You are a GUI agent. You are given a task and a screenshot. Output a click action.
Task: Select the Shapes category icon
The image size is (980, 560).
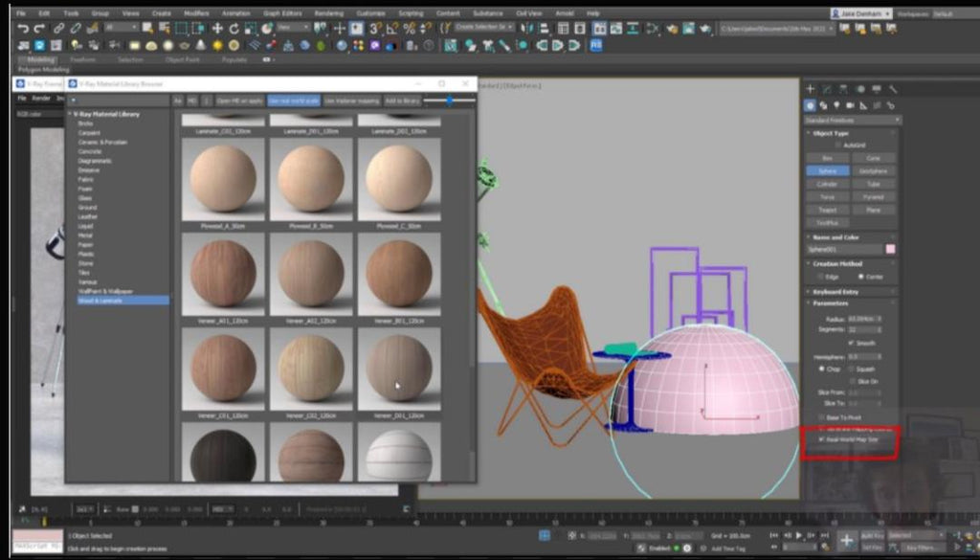(x=824, y=105)
